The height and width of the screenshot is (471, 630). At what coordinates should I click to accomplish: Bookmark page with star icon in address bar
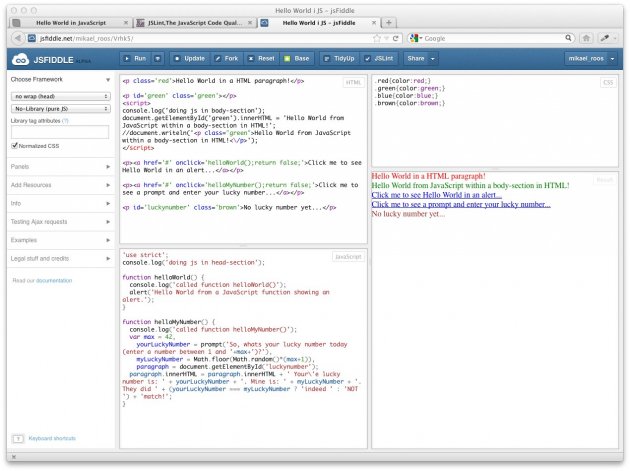click(x=377, y=38)
